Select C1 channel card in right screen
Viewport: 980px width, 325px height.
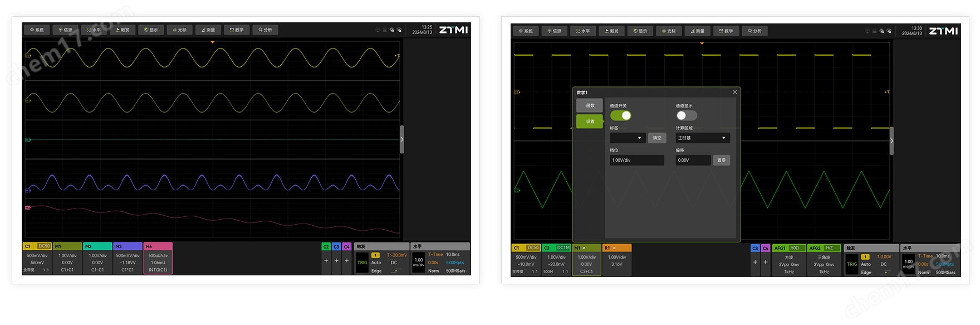click(x=526, y=260)
